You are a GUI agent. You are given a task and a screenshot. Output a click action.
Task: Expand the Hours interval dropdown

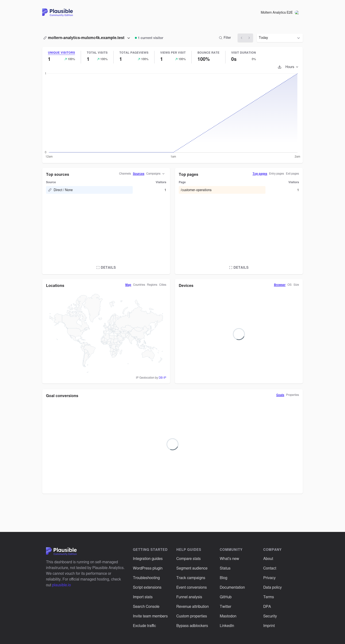(292, 67)
